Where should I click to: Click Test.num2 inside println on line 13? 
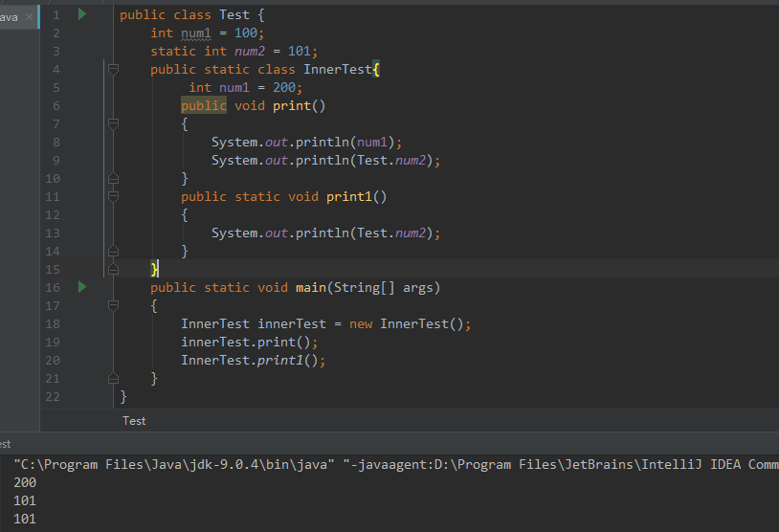[x=392, y=233]
